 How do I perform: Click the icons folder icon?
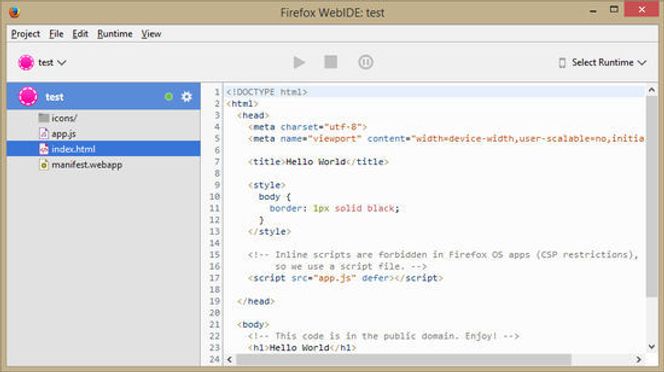(x=44, y=118)
